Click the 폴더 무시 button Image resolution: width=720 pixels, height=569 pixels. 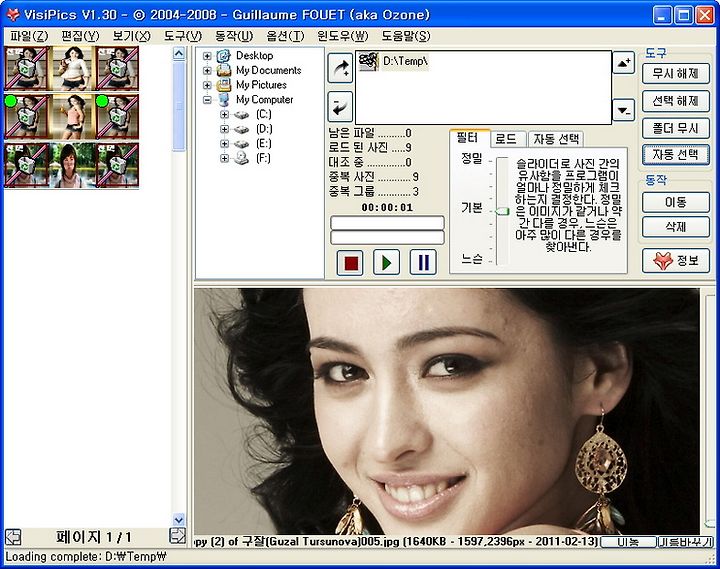click(675, 128)
